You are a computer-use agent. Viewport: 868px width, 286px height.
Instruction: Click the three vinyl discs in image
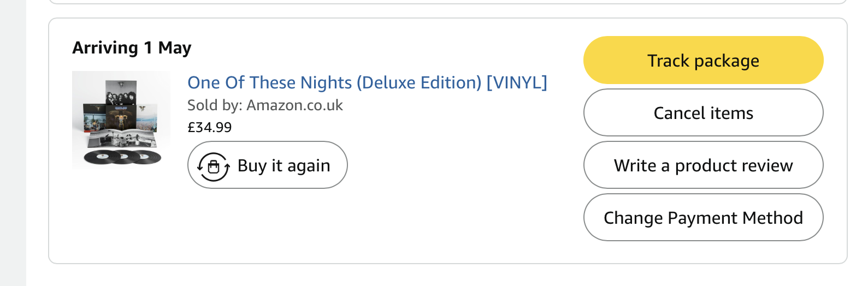coord(123,158)
